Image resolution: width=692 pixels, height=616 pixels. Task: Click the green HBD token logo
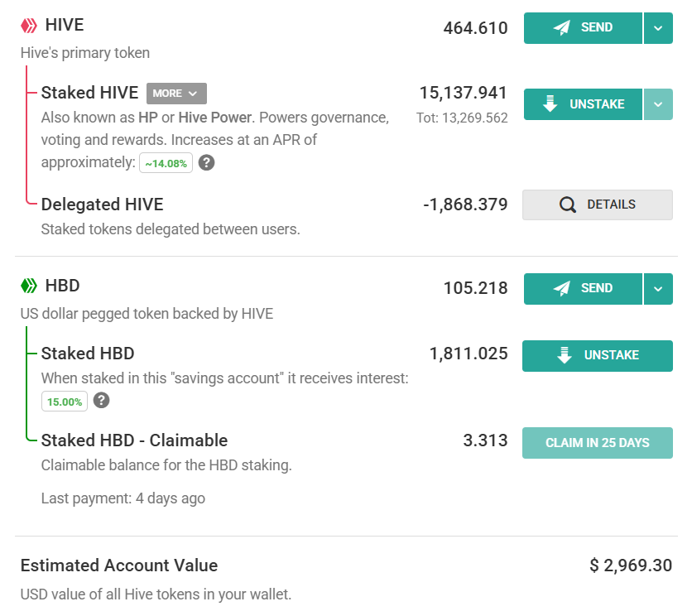pyautogui.click(x=29, y=286)
